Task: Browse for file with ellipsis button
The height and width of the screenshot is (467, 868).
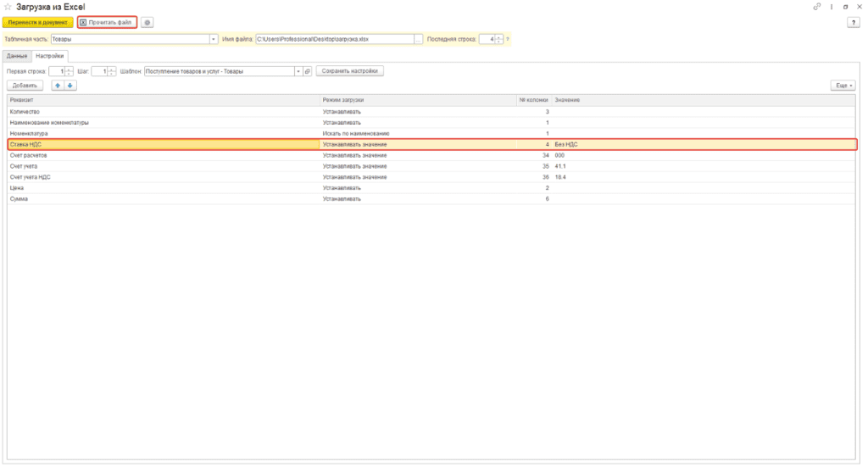Action: tap(419, 39)
